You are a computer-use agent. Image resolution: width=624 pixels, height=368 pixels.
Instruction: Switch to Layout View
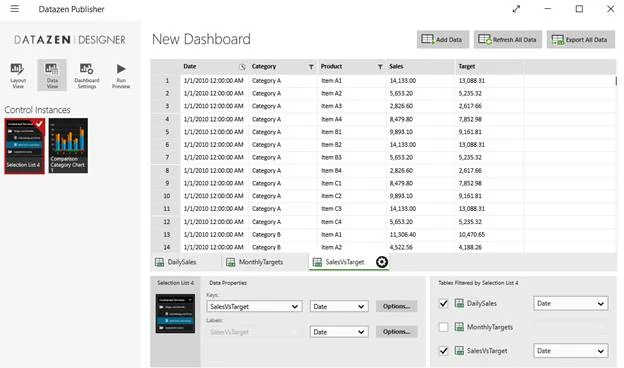(x=18, y=75)
